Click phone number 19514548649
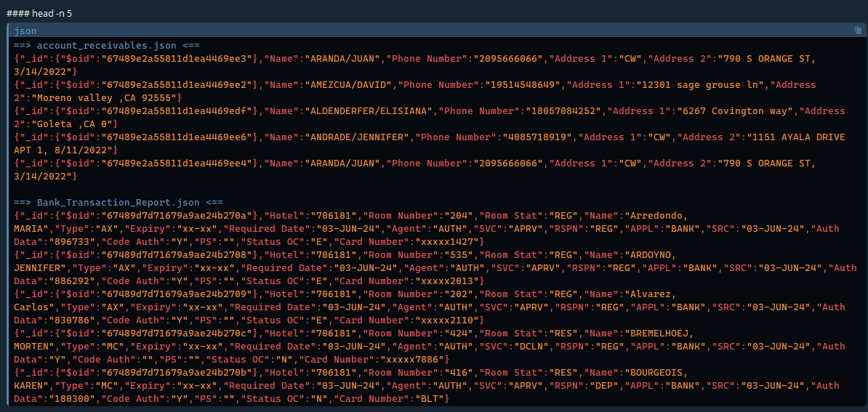Image resolution: width=868 pixels, height=412 pixels. click(x=521, y=85)
